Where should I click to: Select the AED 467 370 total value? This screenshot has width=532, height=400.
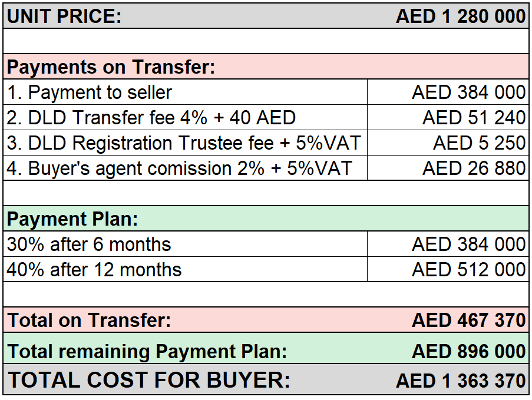pos(469,320)
